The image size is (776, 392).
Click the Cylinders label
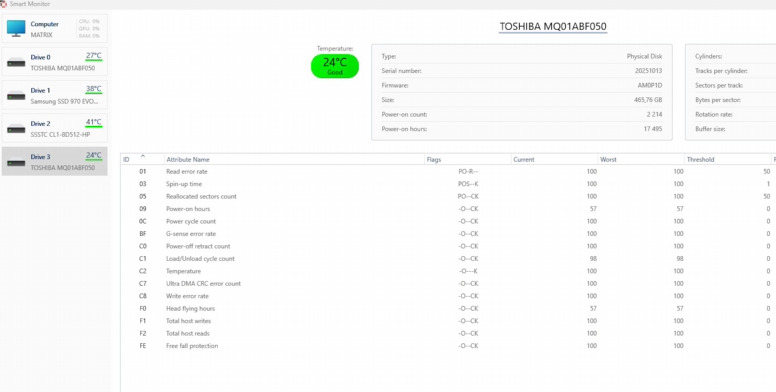[x=708, y=56]
